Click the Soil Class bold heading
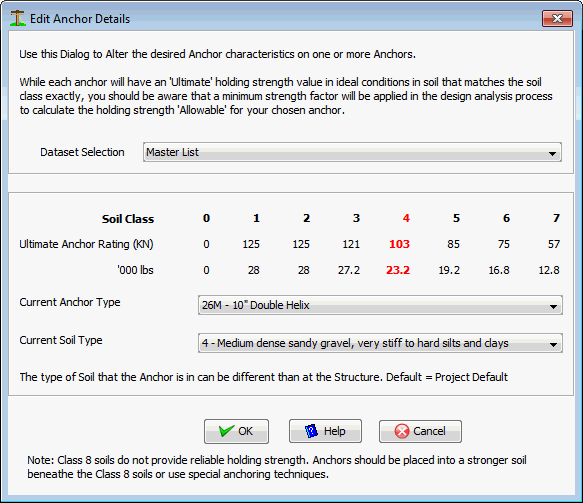The image size is (583, 503). click(x=128, y=219)
